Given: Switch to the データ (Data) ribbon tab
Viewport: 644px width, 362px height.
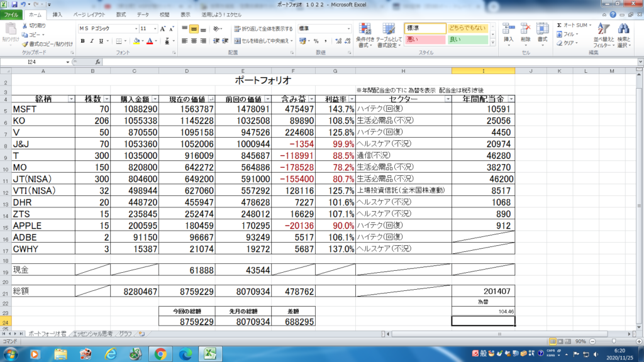Looking at the screenshot, I should pos(143,15).
